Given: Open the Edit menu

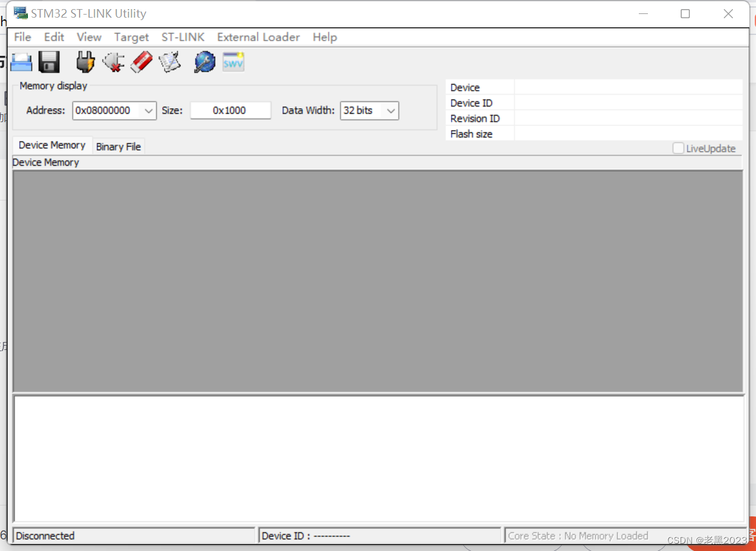Looking at the screenshot, I should (54, 37).
